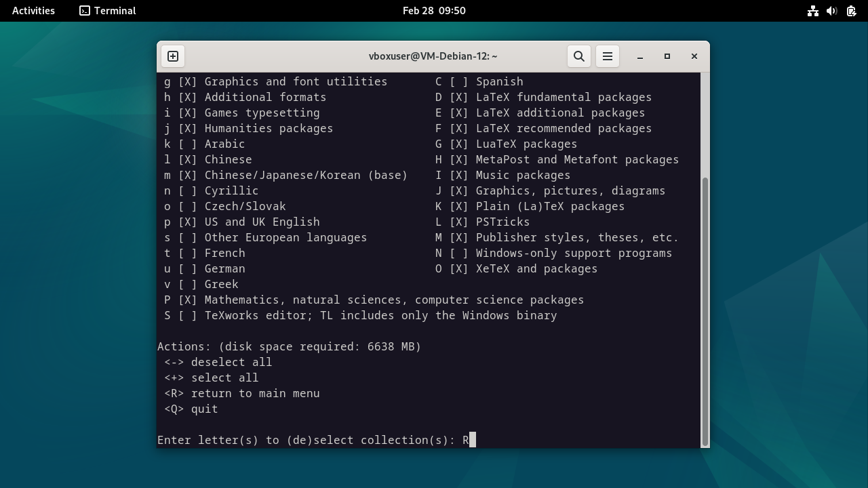
Task: Click 'return to main menu' text
Action: click(255, 393)
